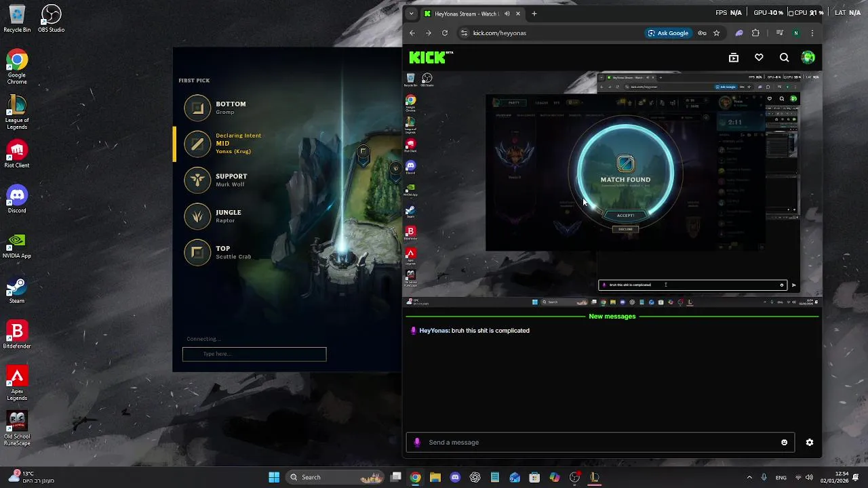This screenshot has height=488, width=868.
Task: Select the TOP role Scuttle Crab icon
Action: [x=198, y=252]
